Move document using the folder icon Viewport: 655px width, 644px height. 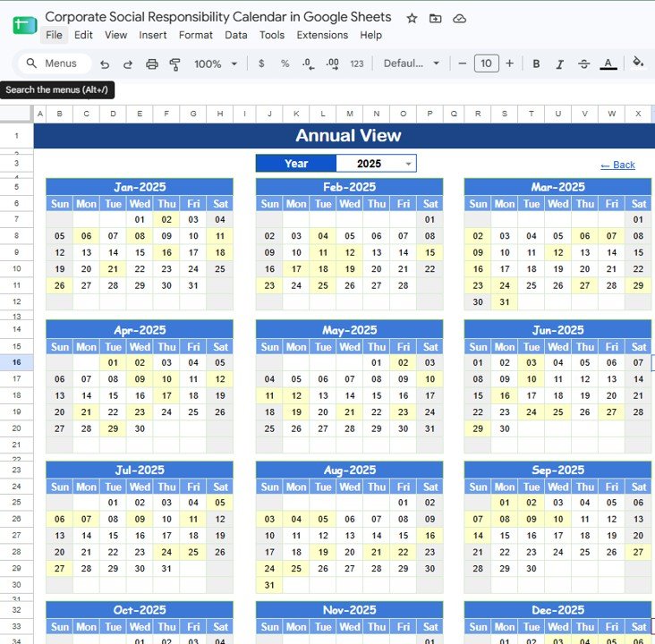pyautogui.click(x=435, y=19)
